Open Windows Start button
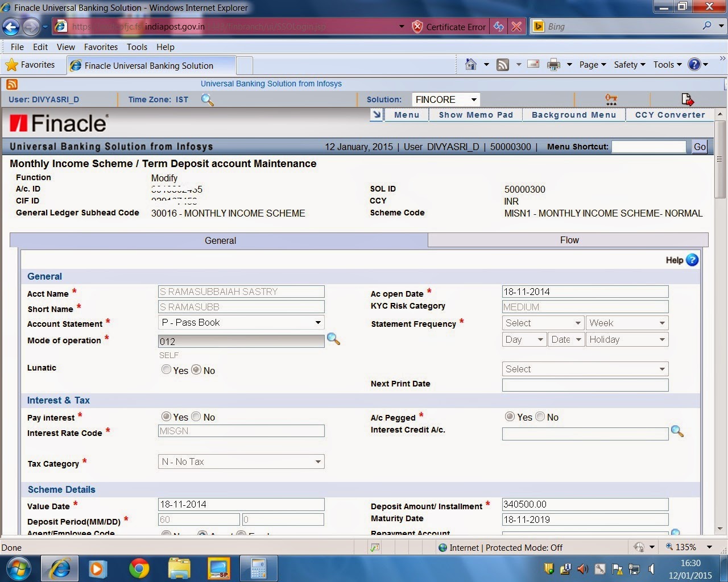Viewport: 728px width, 582px height. click(19, 568)
